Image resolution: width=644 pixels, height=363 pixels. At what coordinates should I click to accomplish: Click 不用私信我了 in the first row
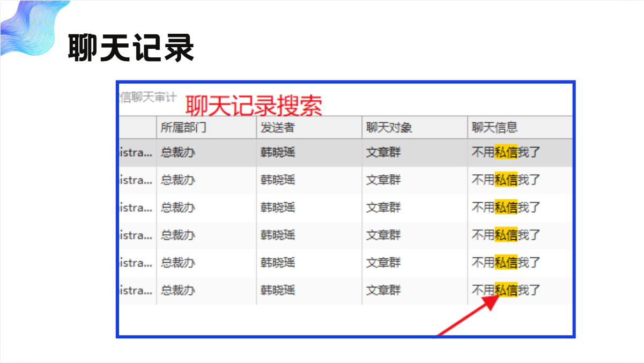(x=506, y=152)
